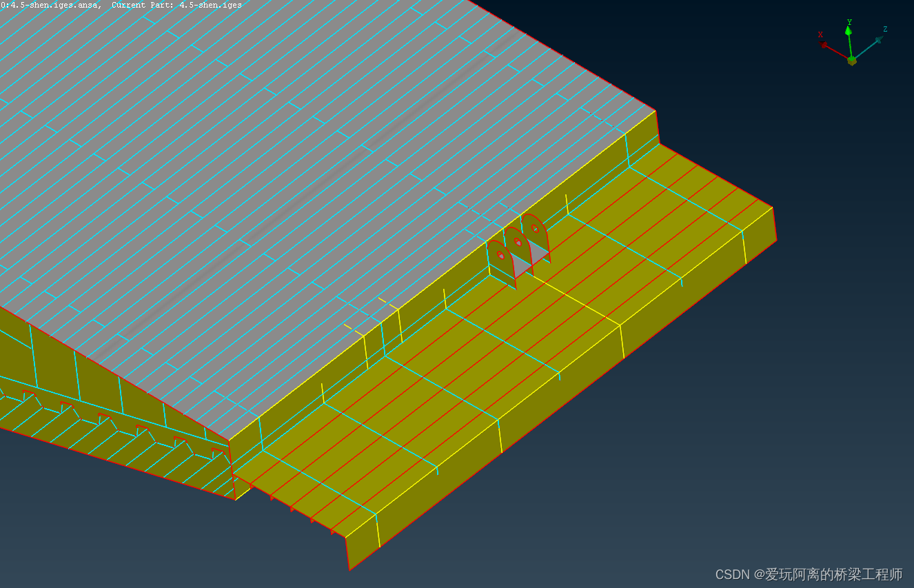Pick the hole in the rightmost lug plate

(535, 229)
